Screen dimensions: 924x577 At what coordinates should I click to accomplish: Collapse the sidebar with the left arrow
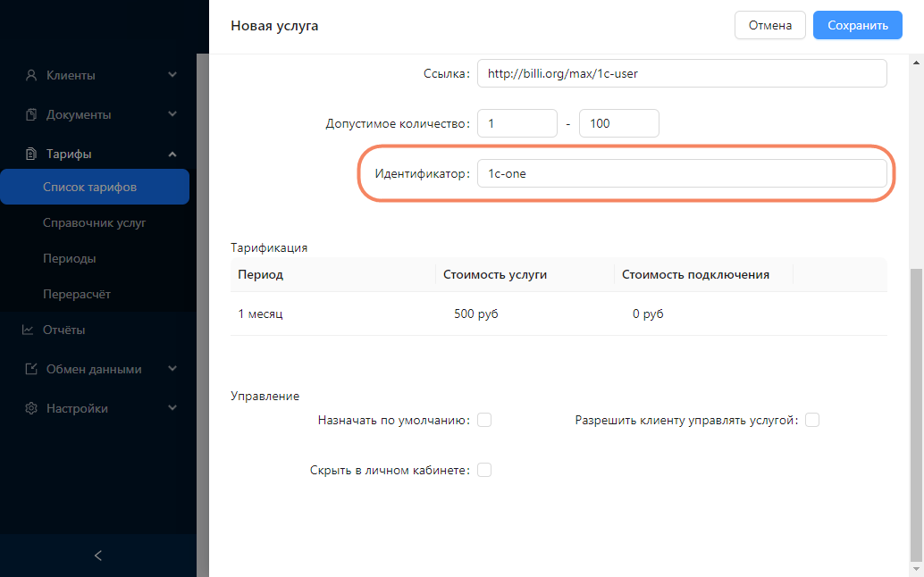[97, 556]
